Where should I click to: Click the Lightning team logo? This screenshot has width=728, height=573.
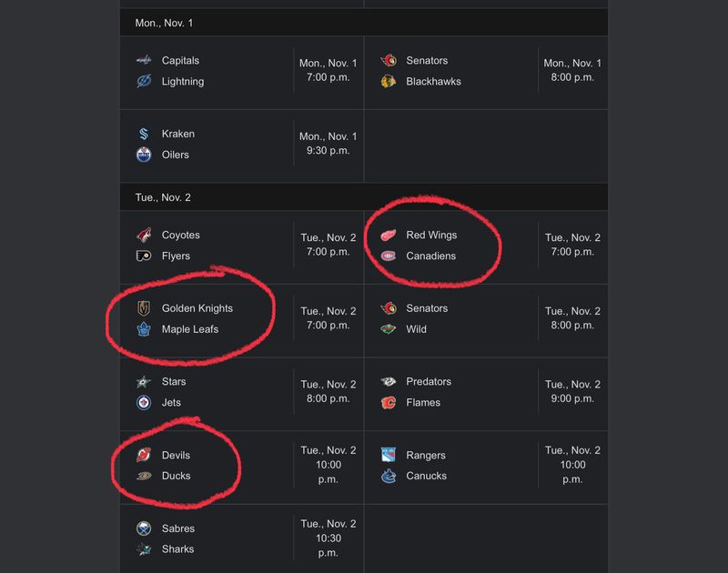pyautogui.click(x=144, y=81)
